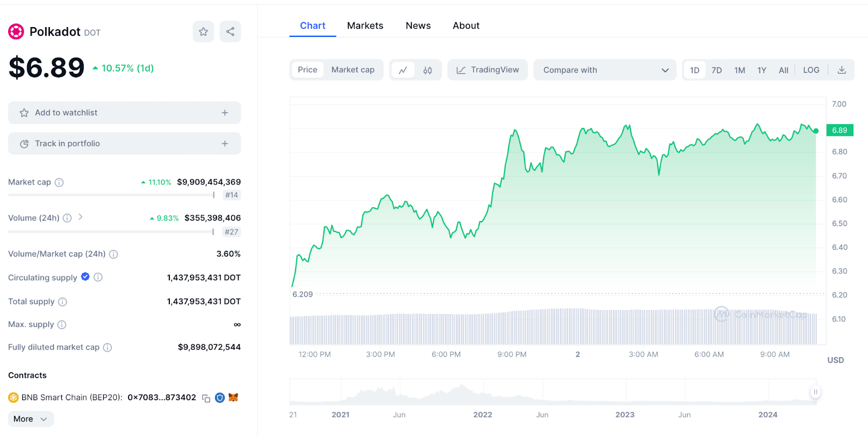Screen dimensions: 868x438
Task: Download chart data via download icon
Action: point(842,70)
